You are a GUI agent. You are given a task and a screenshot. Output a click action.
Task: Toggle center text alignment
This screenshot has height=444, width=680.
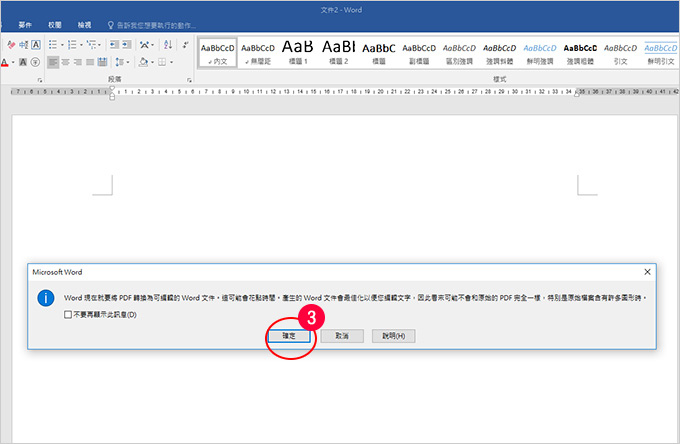pyautogui.click(x=65, y=62)
